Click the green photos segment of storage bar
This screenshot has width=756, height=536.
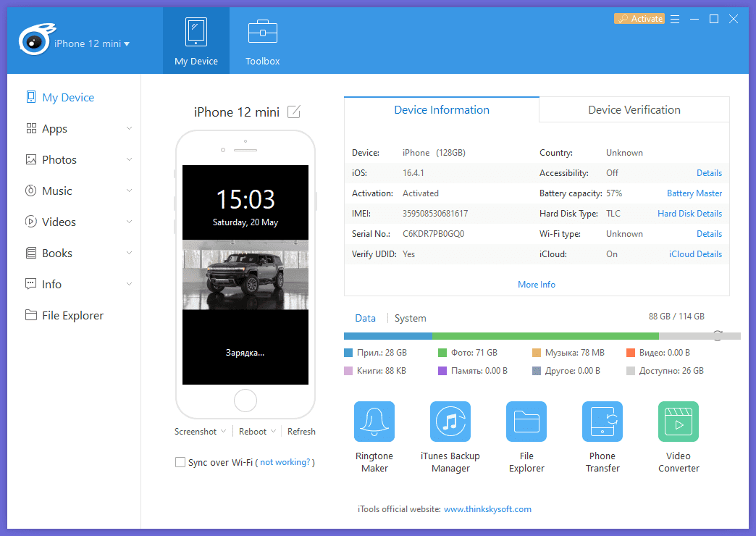[x=546, y=336]
